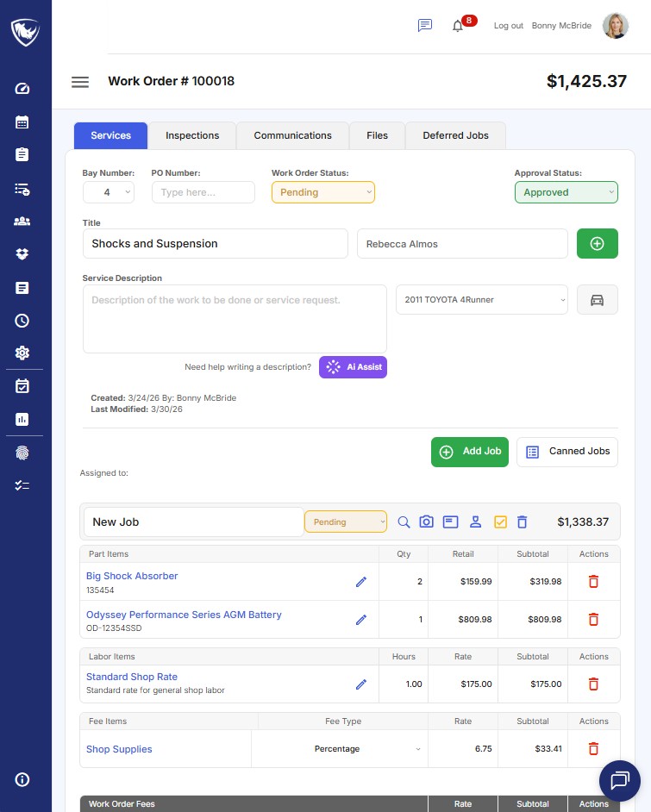Click the assign person icon on New Job
Viewport: 651px width, 812px height.
475,522
